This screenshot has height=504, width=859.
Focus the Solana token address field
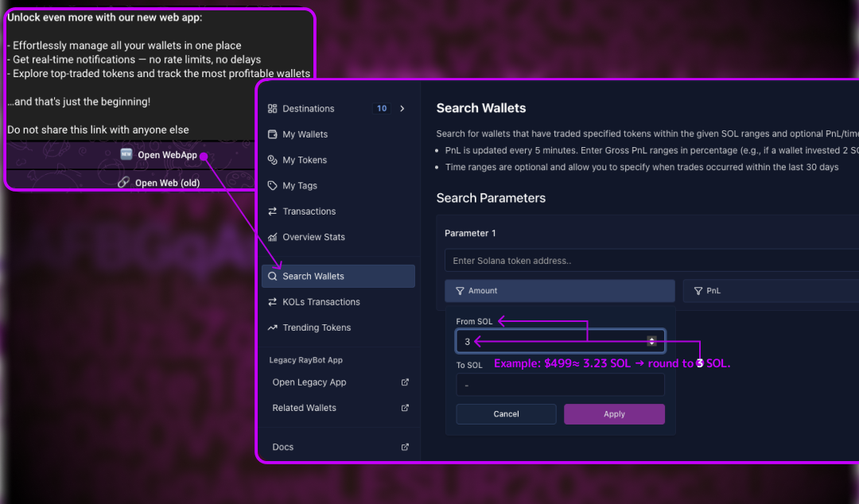click(652, 261)
